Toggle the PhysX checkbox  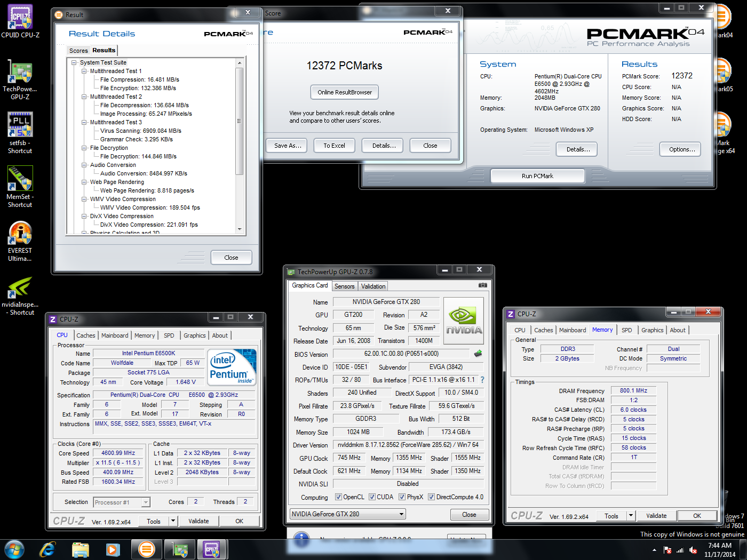coord(402,497)
